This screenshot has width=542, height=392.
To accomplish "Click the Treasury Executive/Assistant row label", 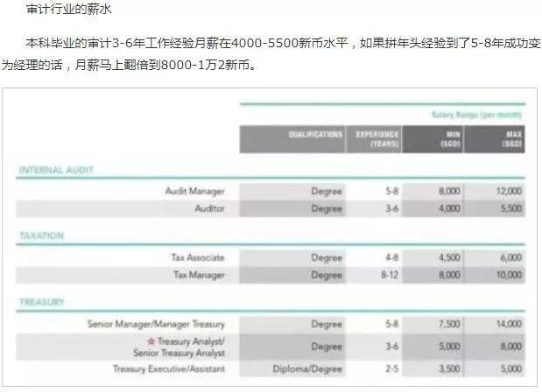I will coord(169,369).
